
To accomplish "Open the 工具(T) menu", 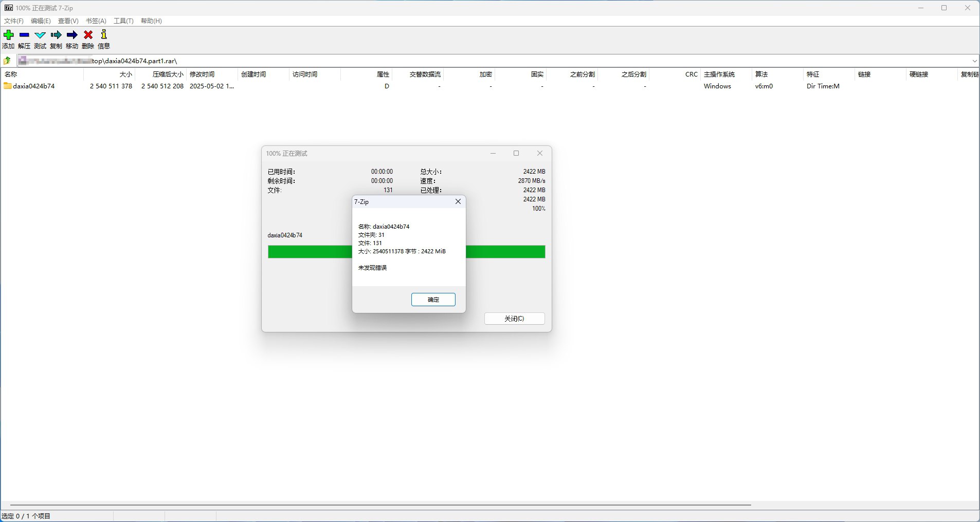I will click(x=123, y=21).
